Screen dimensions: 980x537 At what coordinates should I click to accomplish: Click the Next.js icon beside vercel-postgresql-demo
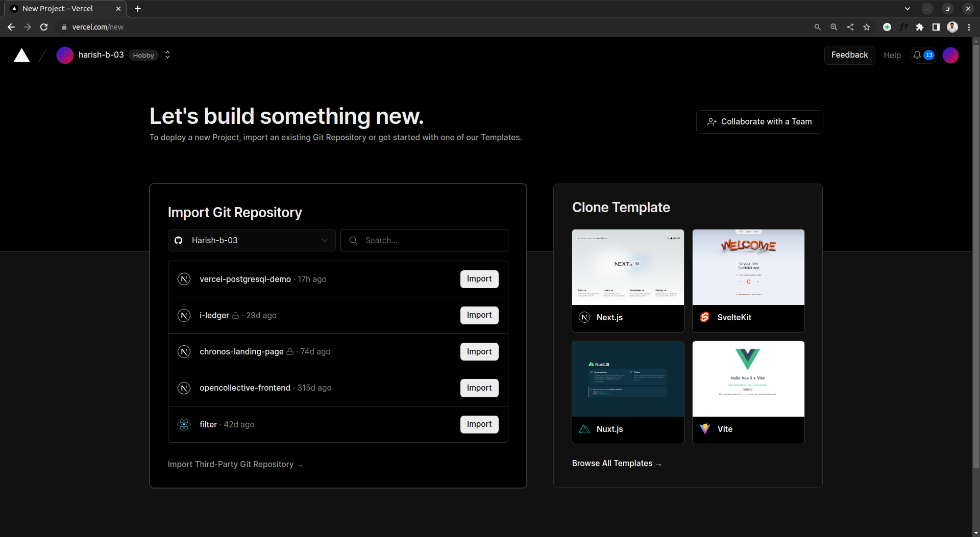(184, 279)
